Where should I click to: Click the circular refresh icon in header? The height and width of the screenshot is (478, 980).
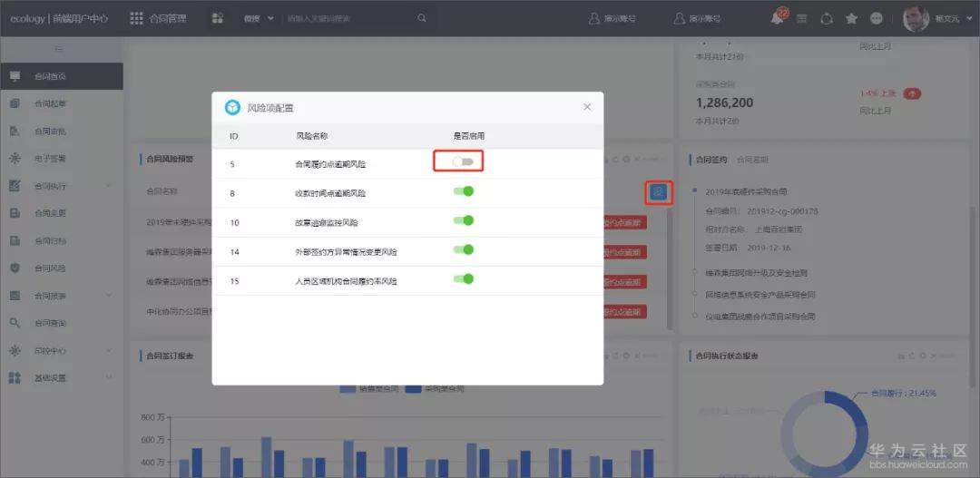coord(827,19)
